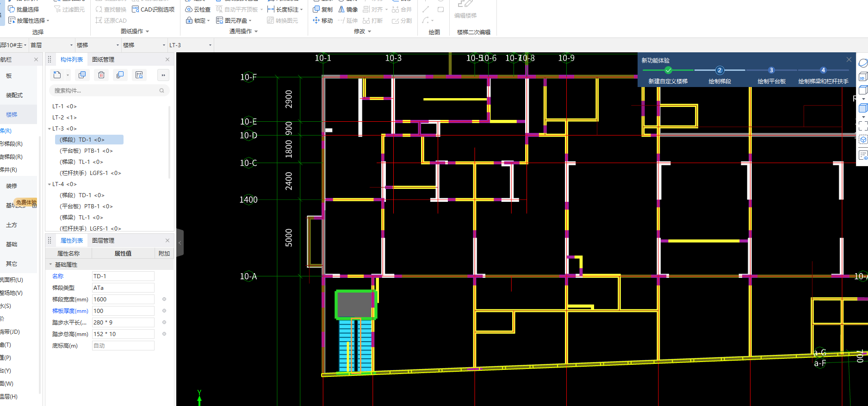Collapse the 基础属性 property group
Viewport: 868px width, 406px height.
50,264
